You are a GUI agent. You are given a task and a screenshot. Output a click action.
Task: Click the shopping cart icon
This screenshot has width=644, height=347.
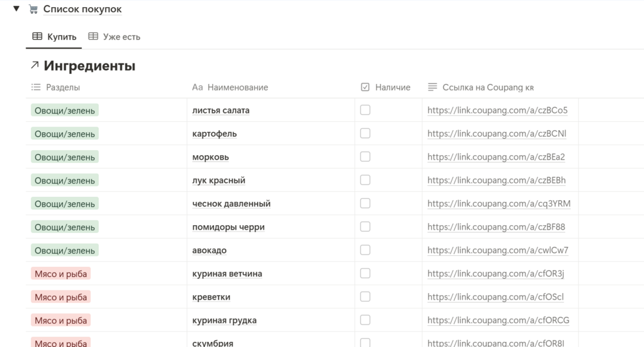point(33,10)
